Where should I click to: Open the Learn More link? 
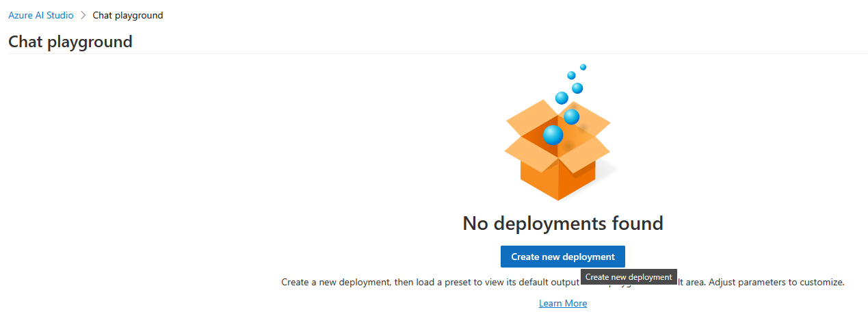pos(562,303)
